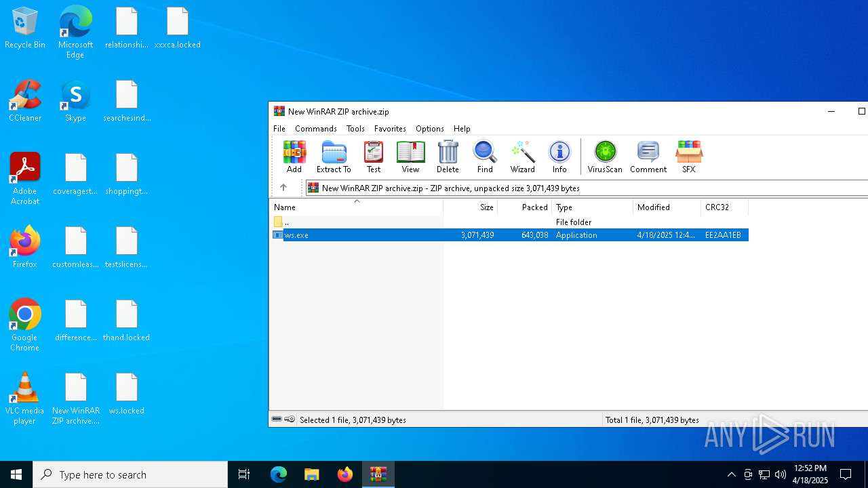This screenshot has width=868, height=488.
Task: Show hidden system tray icons
Action: (x=731, y=474)
